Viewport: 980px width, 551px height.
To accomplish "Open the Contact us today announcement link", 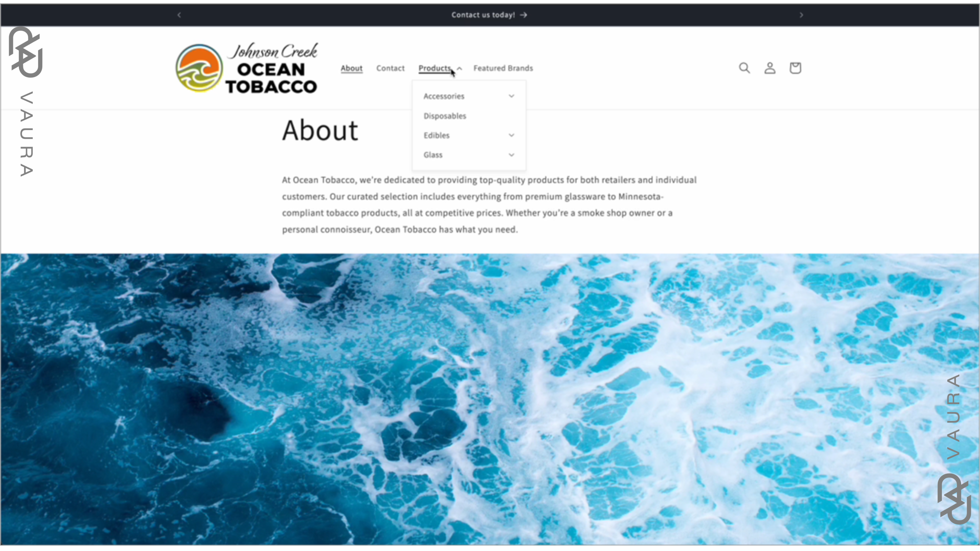I will click(x=489, y=15).
